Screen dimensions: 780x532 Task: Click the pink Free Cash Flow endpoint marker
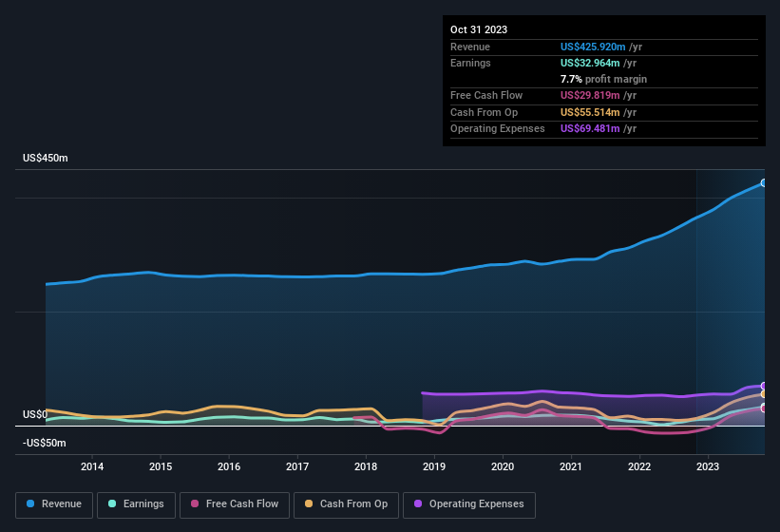click(x=764, y=408)
